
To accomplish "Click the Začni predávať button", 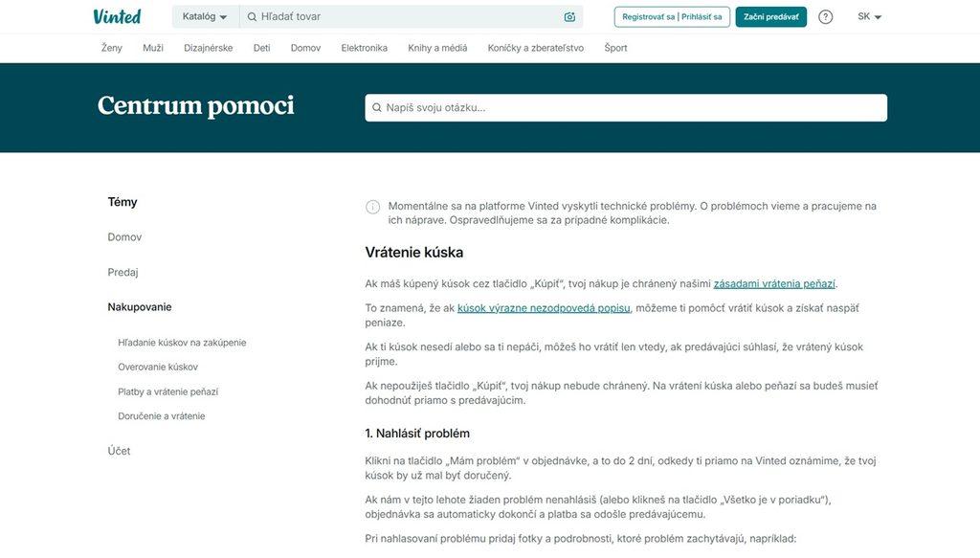I will coord(770,17).
